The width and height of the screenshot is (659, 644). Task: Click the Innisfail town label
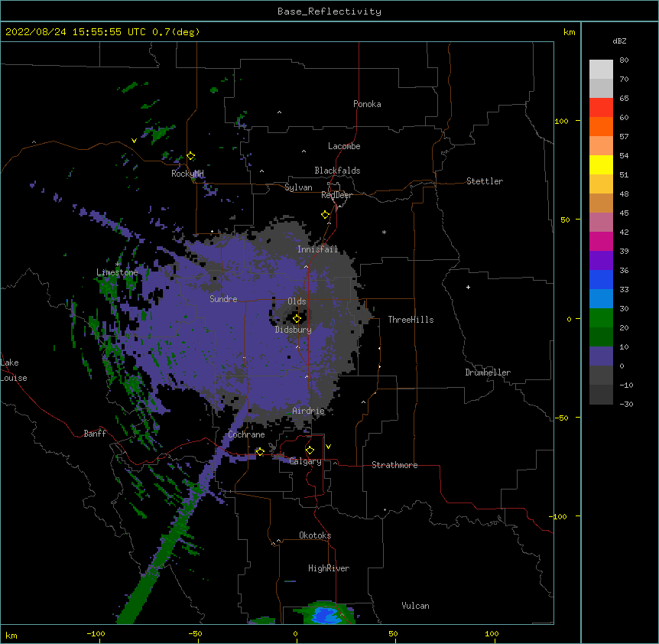click(x=318, y=249)
